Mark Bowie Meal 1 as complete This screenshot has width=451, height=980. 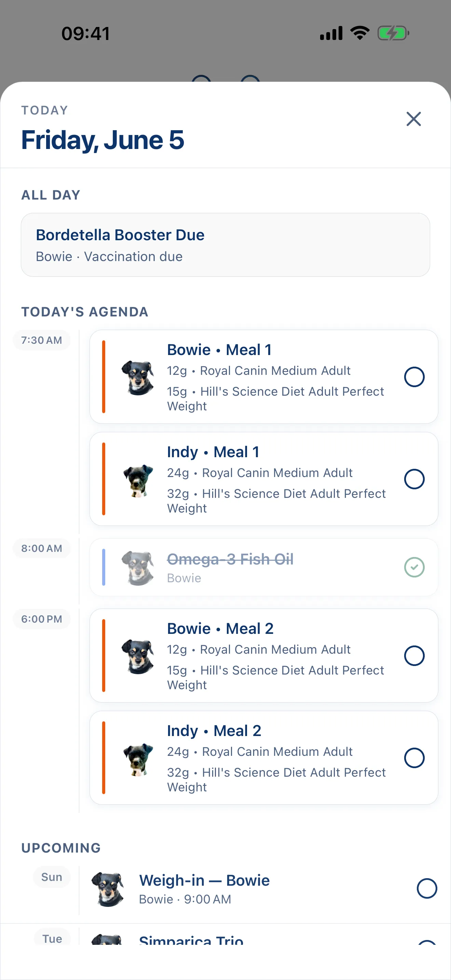coord(414,377)
